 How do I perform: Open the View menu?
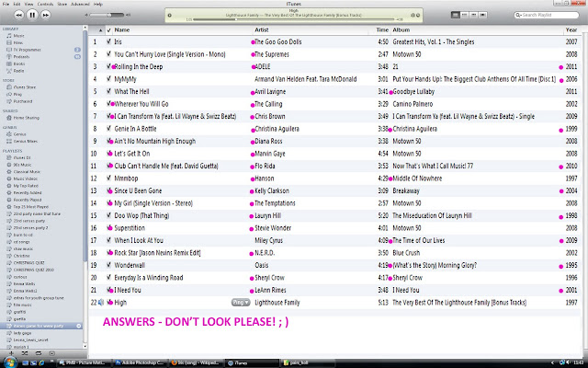[x=28, y=4]
